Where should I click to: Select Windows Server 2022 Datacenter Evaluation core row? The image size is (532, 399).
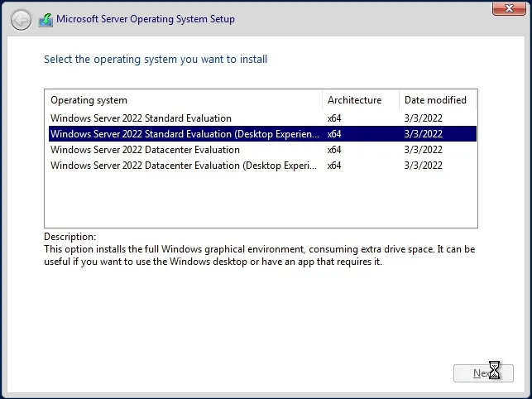tap(262, 150)
